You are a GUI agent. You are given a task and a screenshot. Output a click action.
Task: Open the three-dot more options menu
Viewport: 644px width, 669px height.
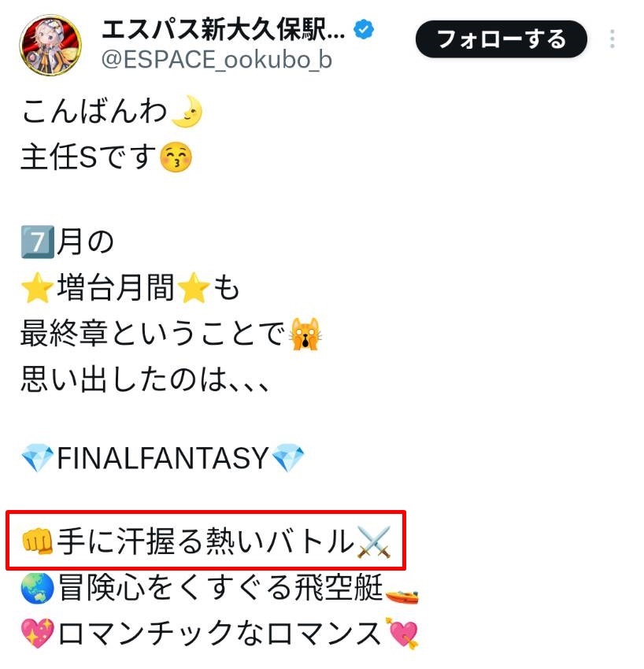click(613, 39)
